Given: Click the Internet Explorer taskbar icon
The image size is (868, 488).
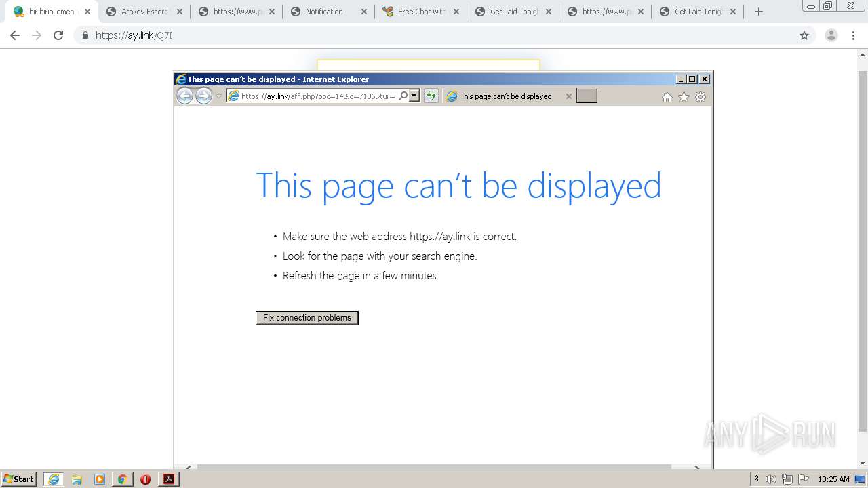Looking at the screenshot, I should pyautogui.click(x=54, y=479).
